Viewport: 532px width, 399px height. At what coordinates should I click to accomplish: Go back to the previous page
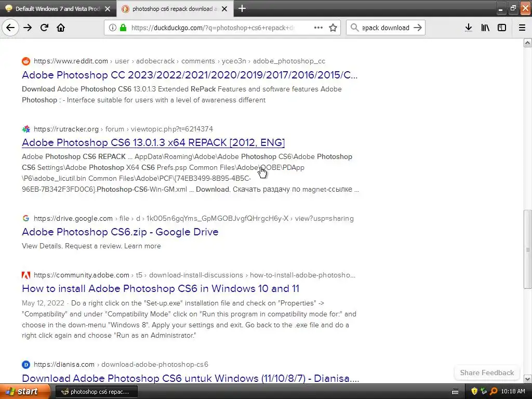(10, 28)
